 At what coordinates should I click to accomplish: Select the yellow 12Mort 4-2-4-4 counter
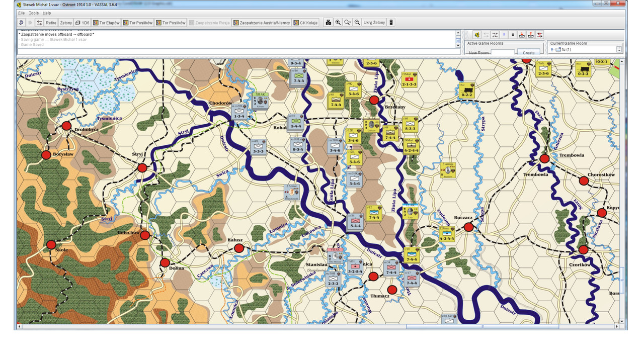[x=447, y=234]
